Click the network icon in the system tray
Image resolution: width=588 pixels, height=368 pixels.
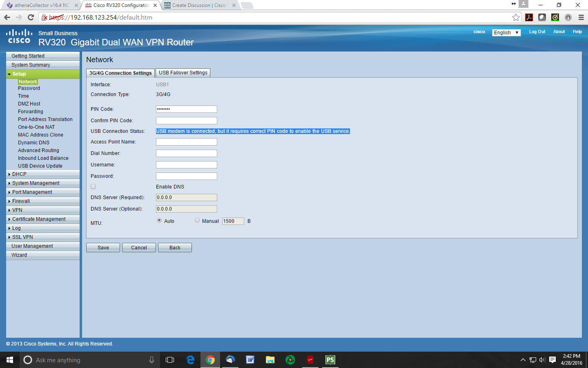point(533,360)
